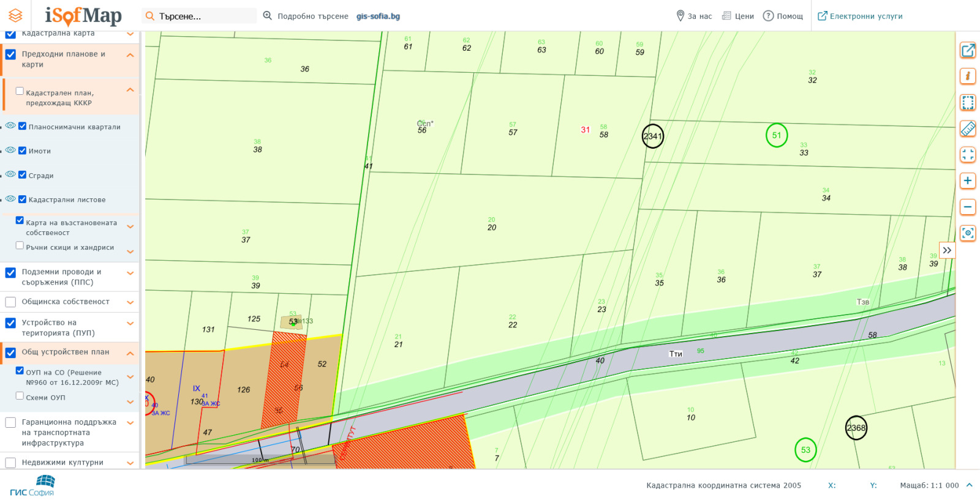Click the locate position target icon
The image size is (980, 500).
click(x=968, y=233)
